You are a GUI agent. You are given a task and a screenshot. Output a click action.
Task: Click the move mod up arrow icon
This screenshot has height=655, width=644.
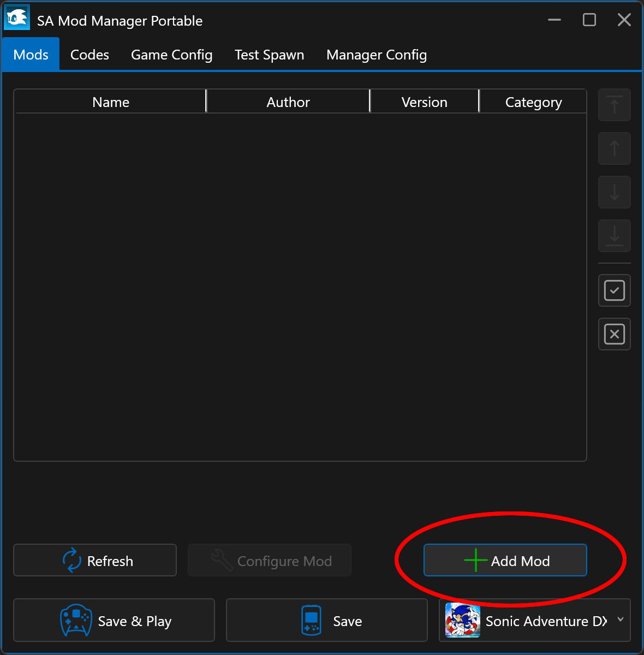coord(615,148)
